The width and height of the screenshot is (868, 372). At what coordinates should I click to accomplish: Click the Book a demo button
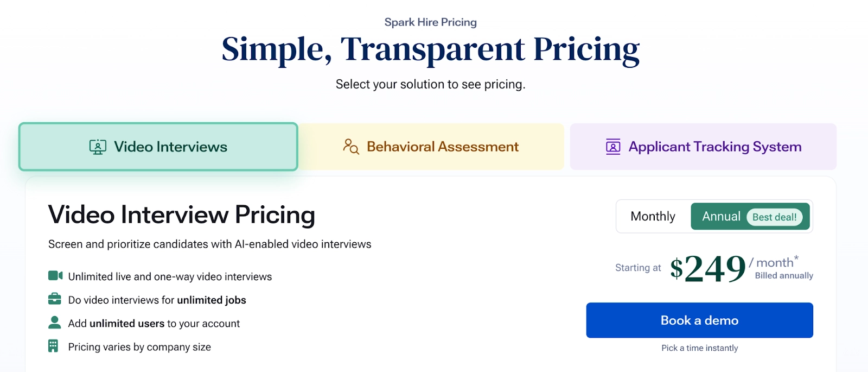click(x=699, y=320)
